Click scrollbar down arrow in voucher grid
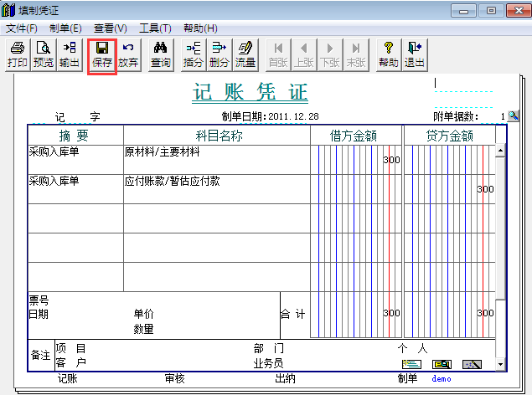The height and width of the screenshot is (395, 532). [501, 365]
